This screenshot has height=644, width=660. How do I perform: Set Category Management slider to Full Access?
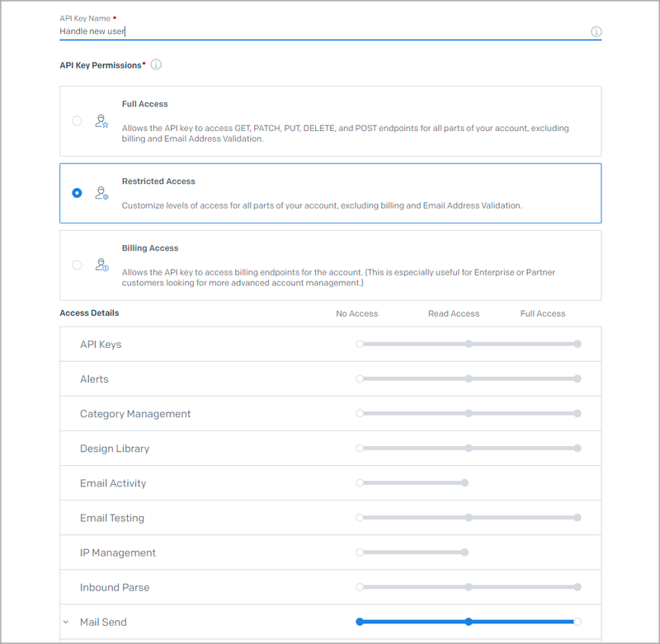pyautogui.click(x=577, y=413)
